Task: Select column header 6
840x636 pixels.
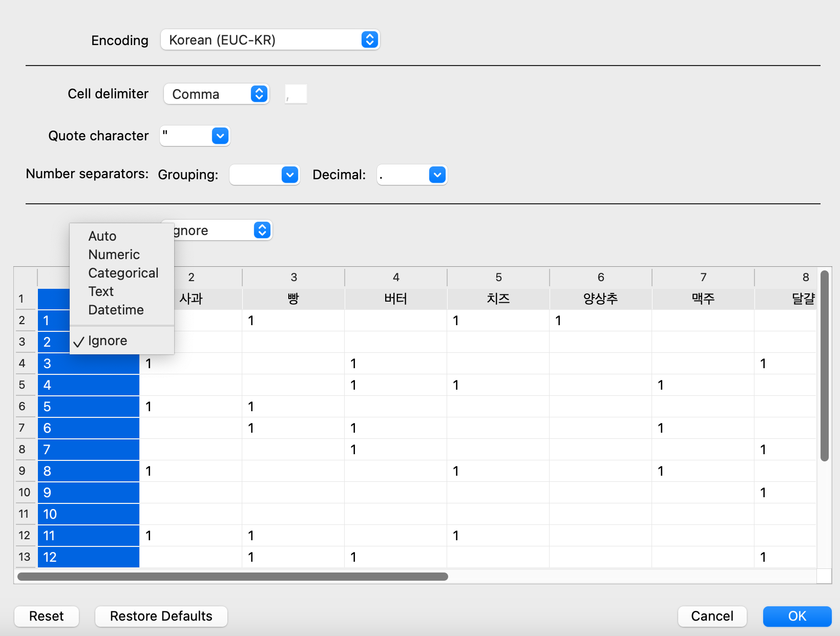Action: 601,277
